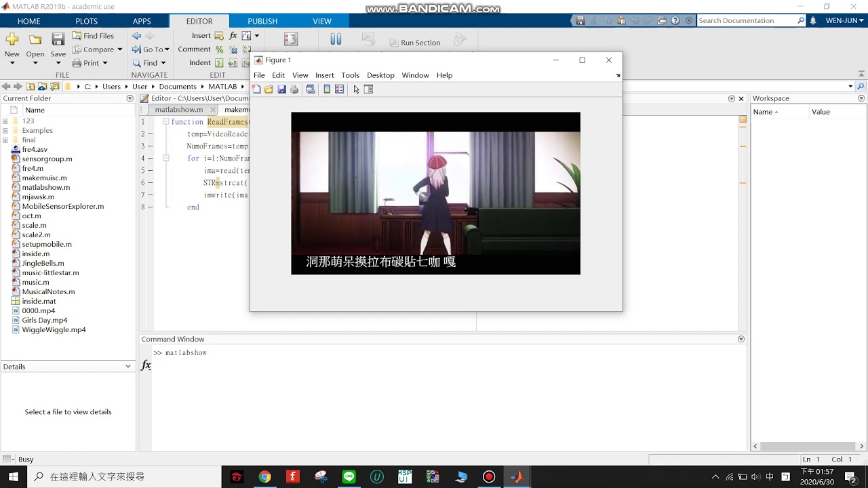Screen dimensions: 868x488
Task: Open the Figure 1 Desktop menu
Action: (380, 75)
